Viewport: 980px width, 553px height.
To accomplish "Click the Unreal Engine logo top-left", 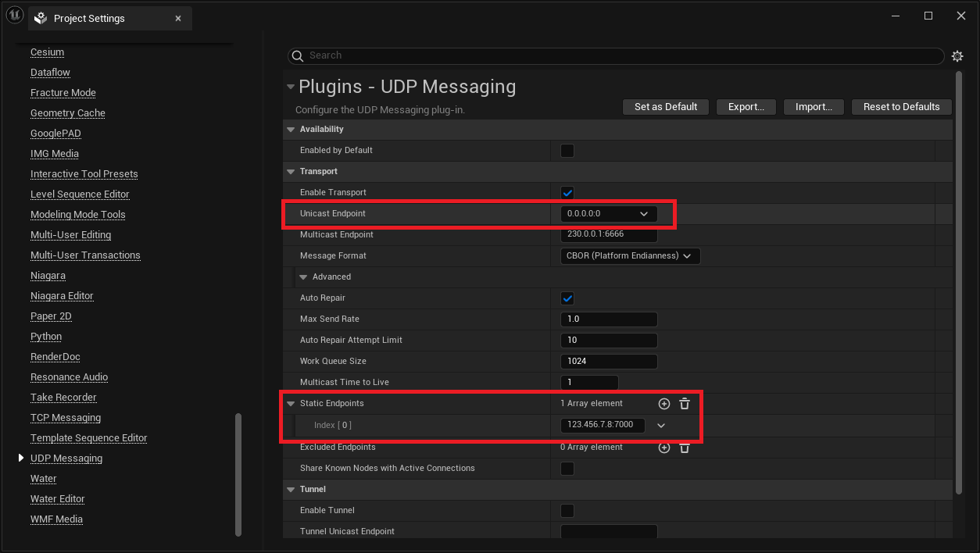I will (14, 15).
